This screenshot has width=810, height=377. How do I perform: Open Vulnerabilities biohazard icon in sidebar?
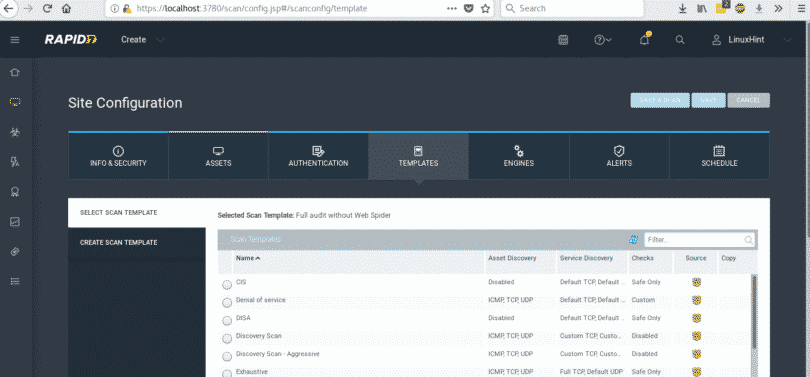(15, 132)
